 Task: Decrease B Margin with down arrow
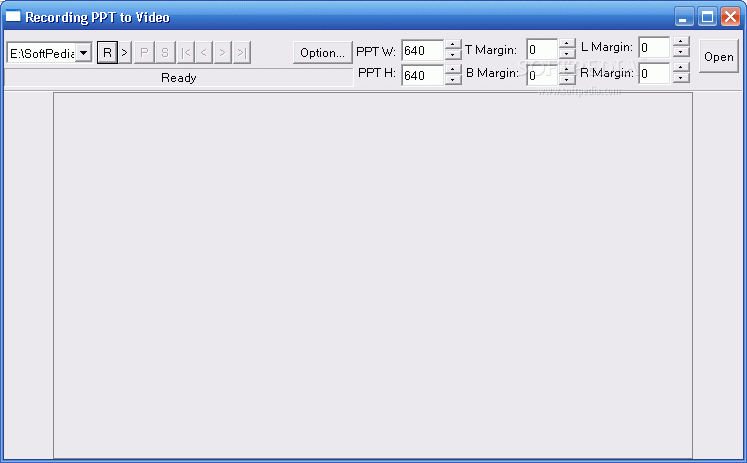point(567,80)
